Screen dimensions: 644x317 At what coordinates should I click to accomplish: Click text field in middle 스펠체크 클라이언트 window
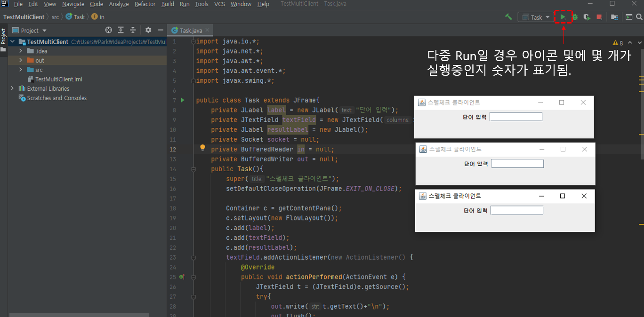coord(517,164)
